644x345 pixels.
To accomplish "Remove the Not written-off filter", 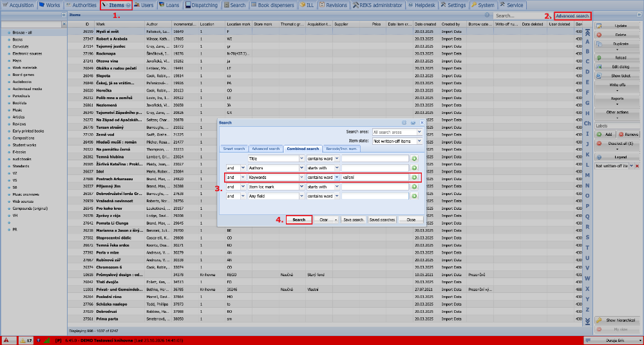I will point(638,166).
